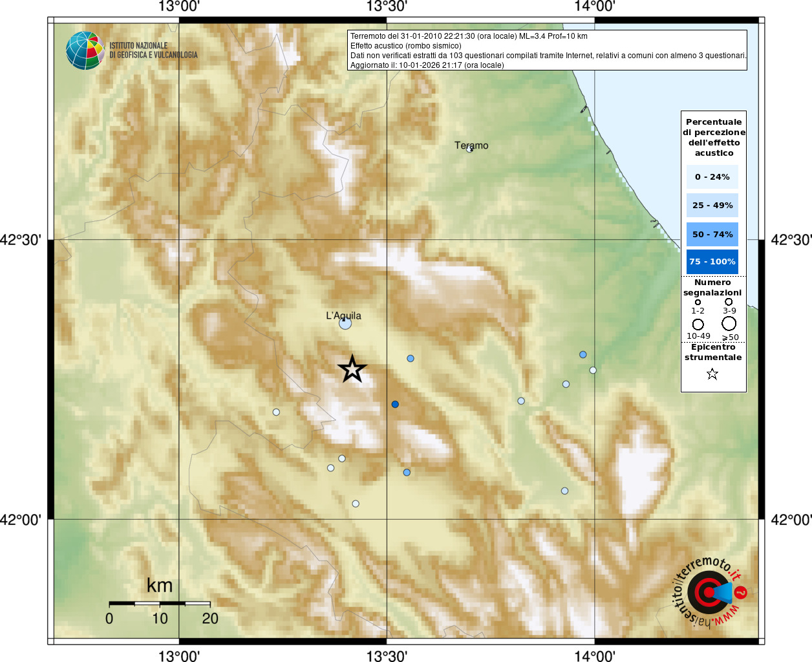The image size is (812, 662).
Task: Click the 50 - 74% legend swatch
Action: point(712,234)
